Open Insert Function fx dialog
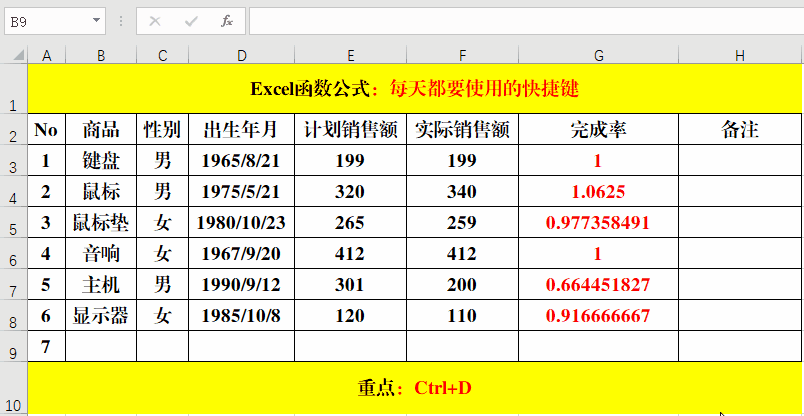The width and height of the screenshot is (804, 416). 227,21
